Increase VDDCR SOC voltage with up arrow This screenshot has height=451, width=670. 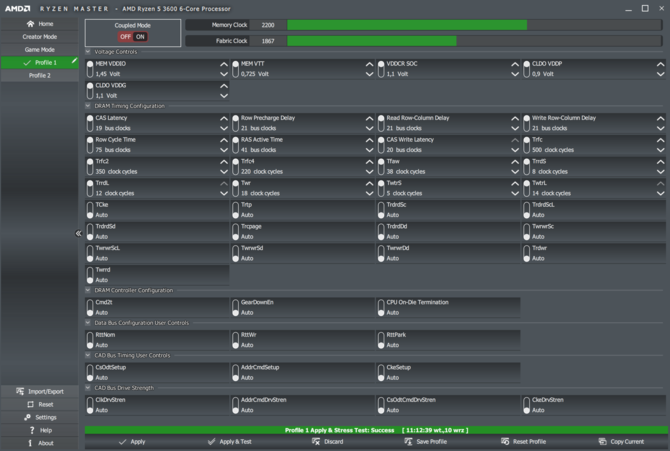pos(515,64)
